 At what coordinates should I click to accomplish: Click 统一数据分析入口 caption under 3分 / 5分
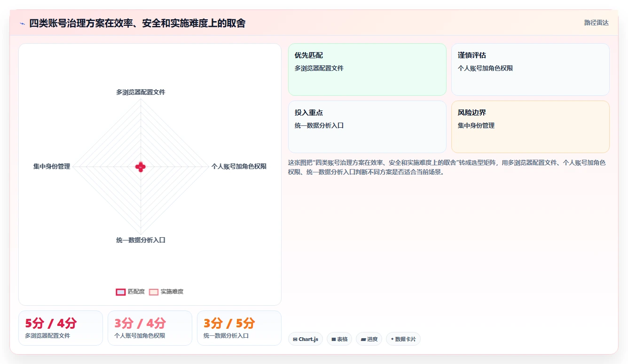[226, 336]
